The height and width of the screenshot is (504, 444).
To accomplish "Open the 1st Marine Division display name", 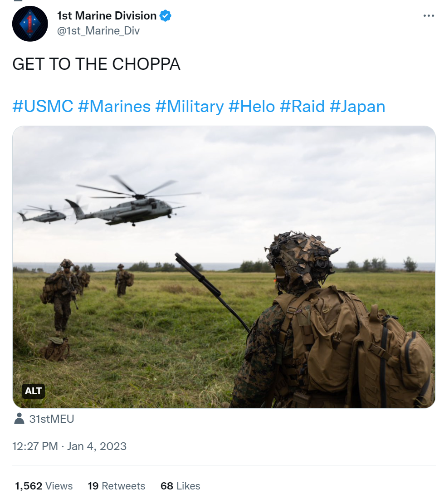I will coord(107,15).
